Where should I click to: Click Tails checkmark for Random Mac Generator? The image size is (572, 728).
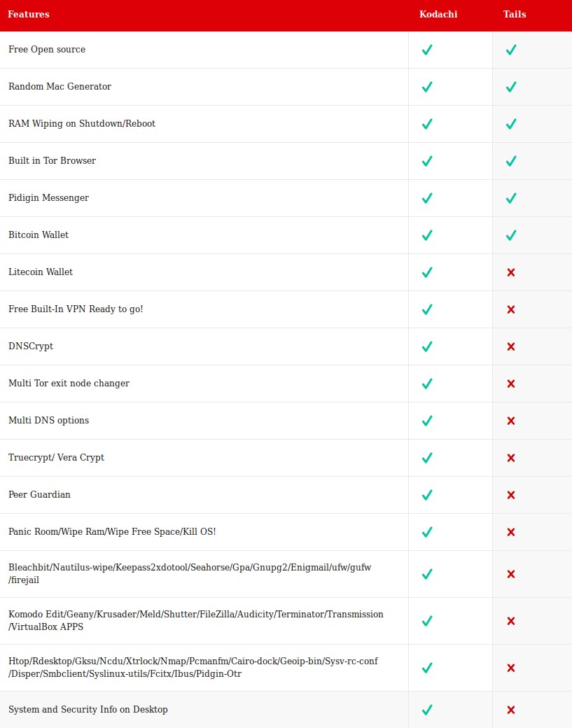tap(511, 87)
